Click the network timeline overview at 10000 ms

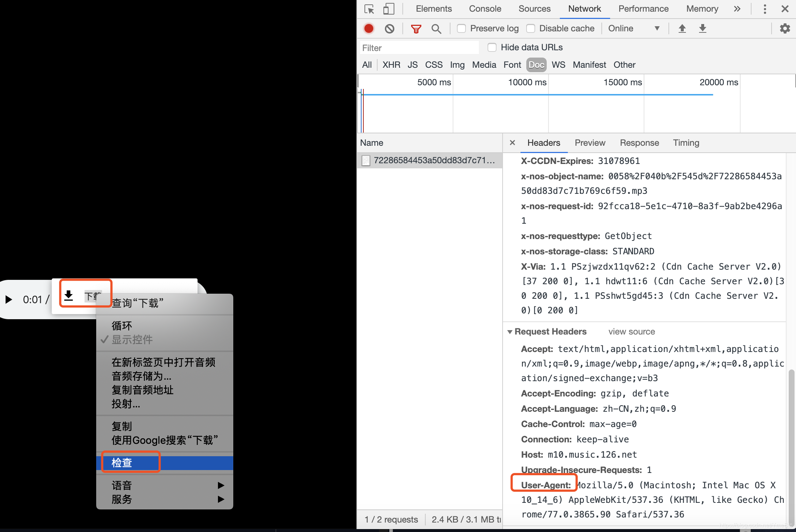coord(548,103)
